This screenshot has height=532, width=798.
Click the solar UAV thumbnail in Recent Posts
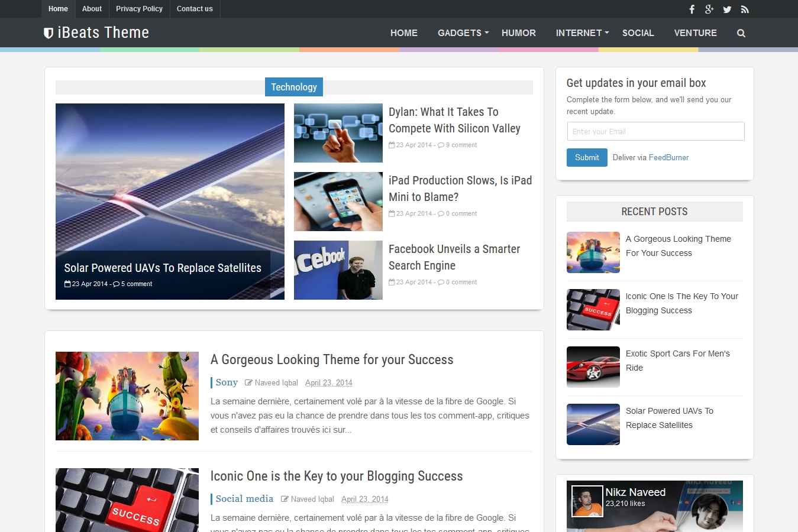point(593,424)
